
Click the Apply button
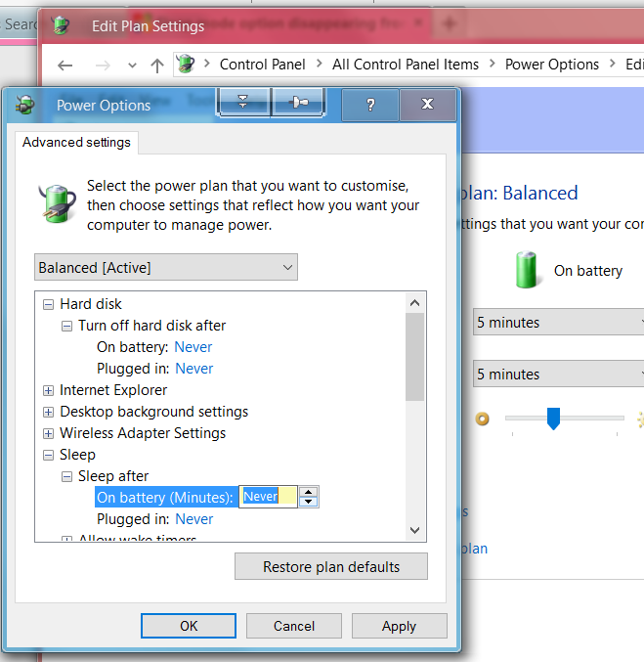[400, 626]
